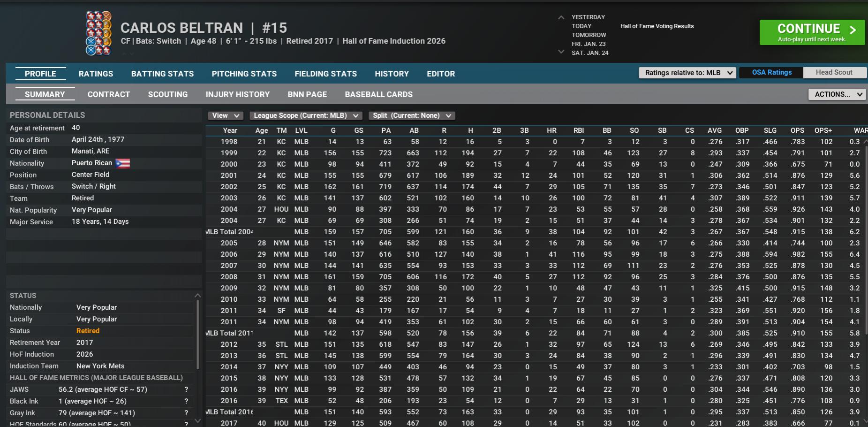Click the Status panel vertical scrollbar
The height and width of the screenshot is (427, 868).
coord(198,333)
